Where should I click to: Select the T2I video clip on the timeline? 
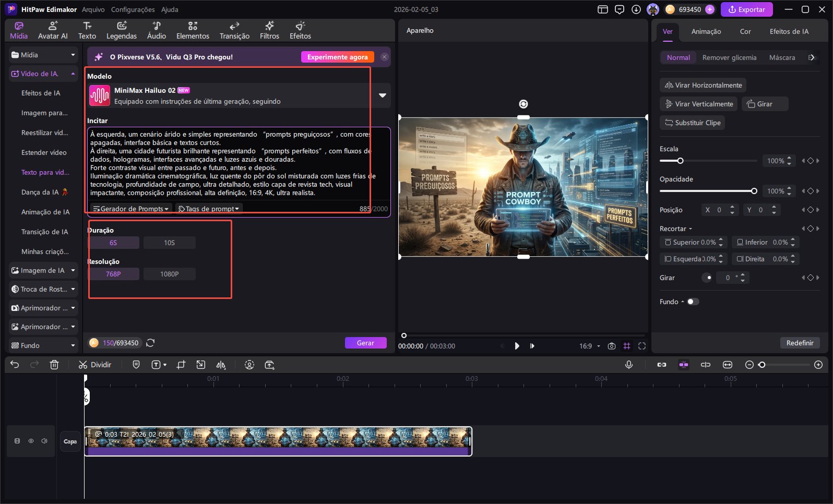tap(278, 441)
